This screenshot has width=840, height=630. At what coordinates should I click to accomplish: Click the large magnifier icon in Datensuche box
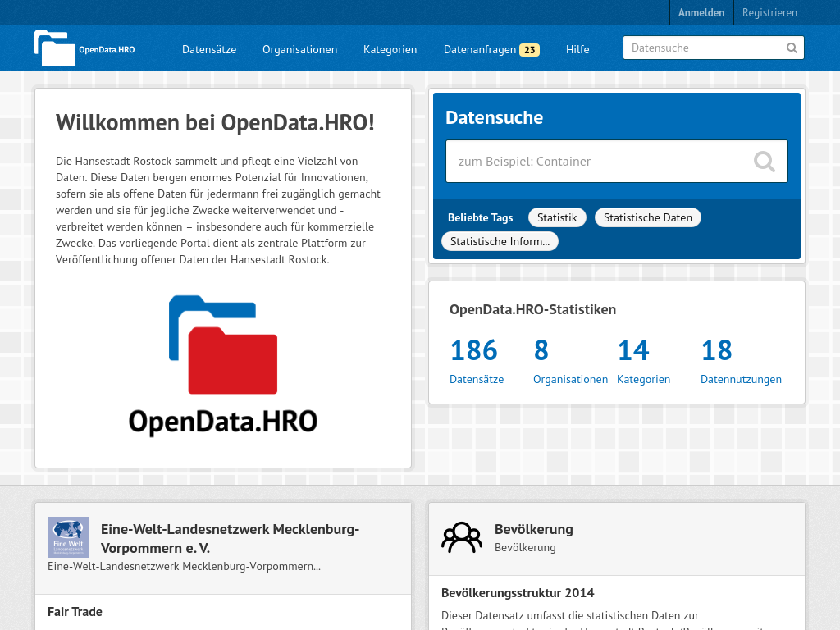click(x=764, y=162)
